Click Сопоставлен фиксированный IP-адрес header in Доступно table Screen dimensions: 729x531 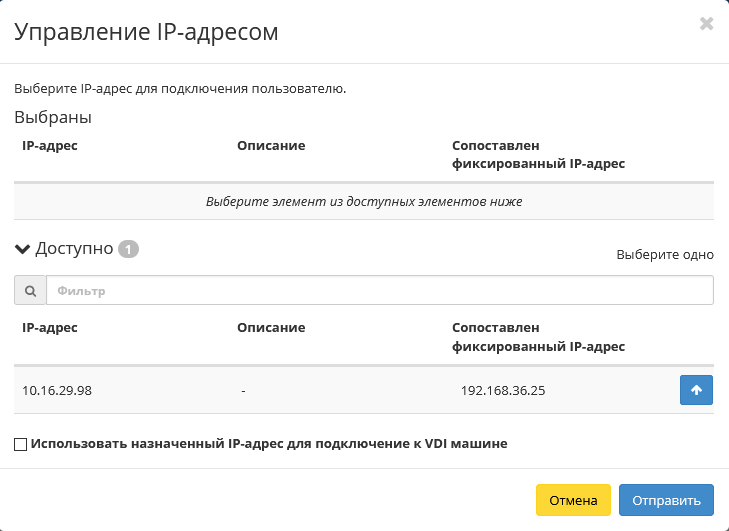[x=538, y=337]
